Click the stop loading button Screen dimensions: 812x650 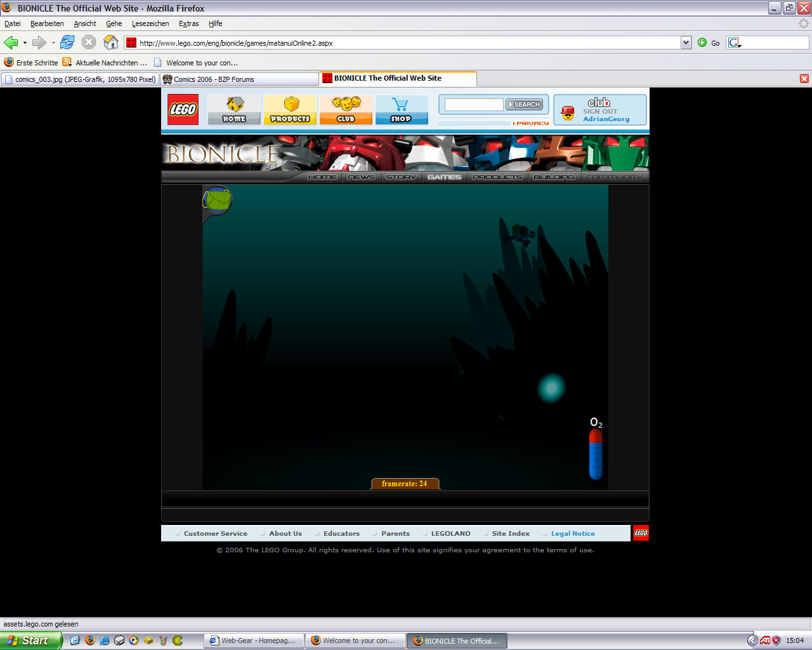coord(89,43)
